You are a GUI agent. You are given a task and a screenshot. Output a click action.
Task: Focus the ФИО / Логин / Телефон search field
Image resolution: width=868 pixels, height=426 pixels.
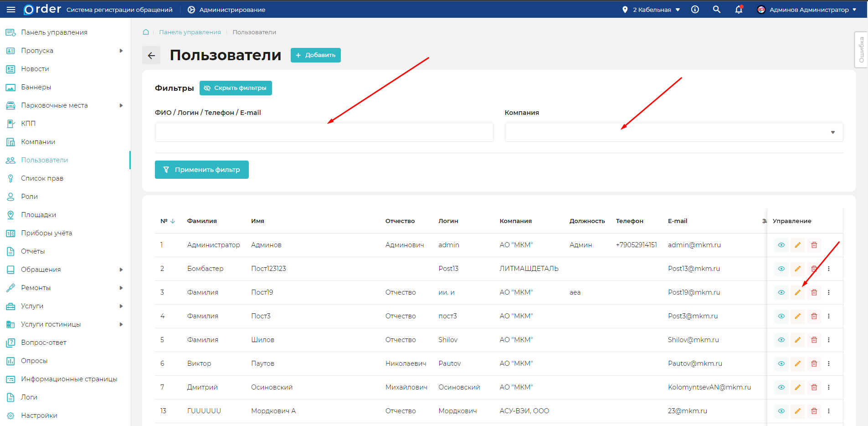[324, 132]
